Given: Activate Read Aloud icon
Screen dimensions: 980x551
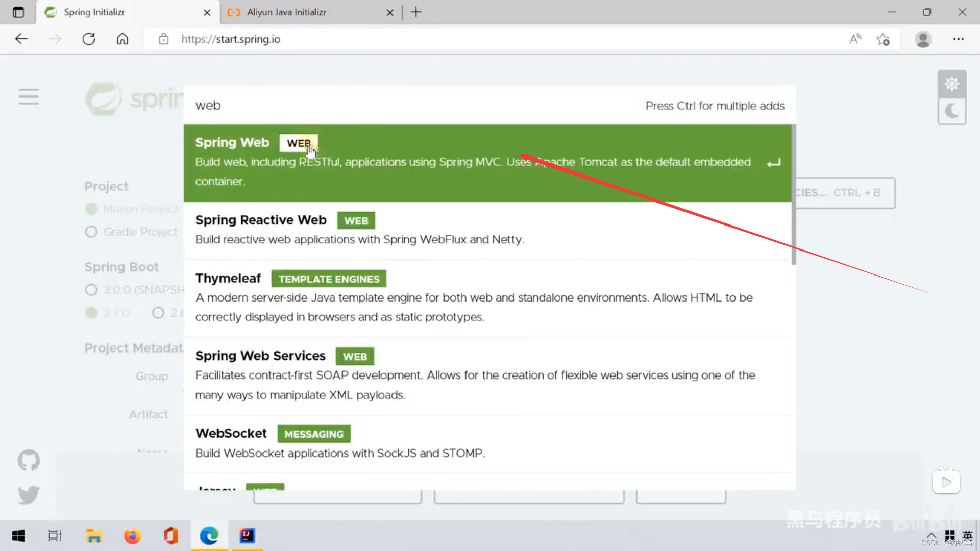Looking at the screenshot, I should [x=855, y=39].
